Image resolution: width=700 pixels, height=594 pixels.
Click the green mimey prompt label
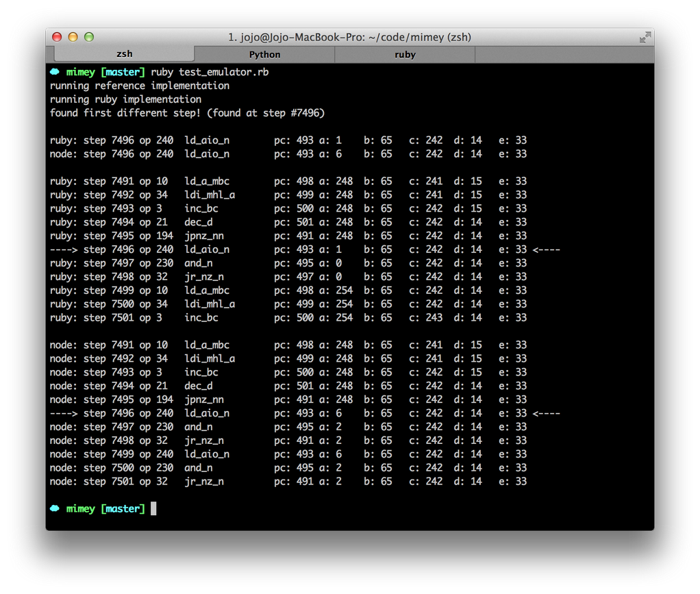pos(80,71)
